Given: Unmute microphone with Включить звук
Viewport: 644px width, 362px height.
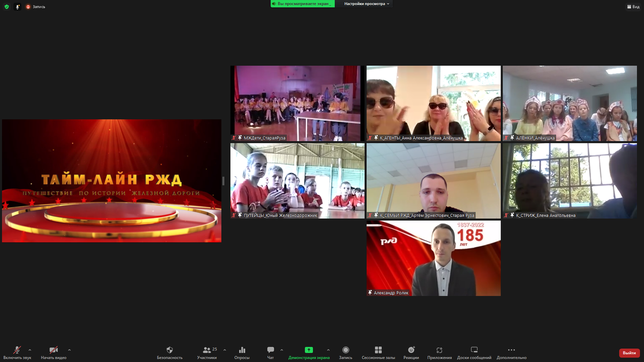Looking at the screenshot, I should 17,351.
